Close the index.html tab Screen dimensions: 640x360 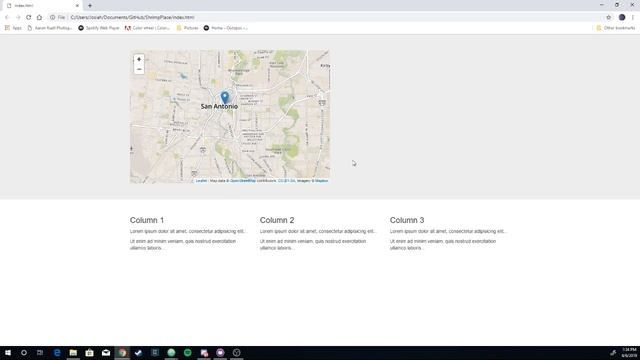coord(77,6)
